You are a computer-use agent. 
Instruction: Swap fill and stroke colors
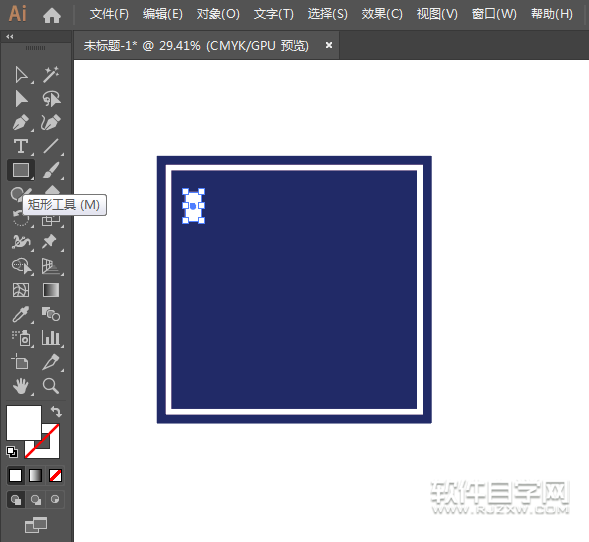pyautogui.click(x=56, y=412)
